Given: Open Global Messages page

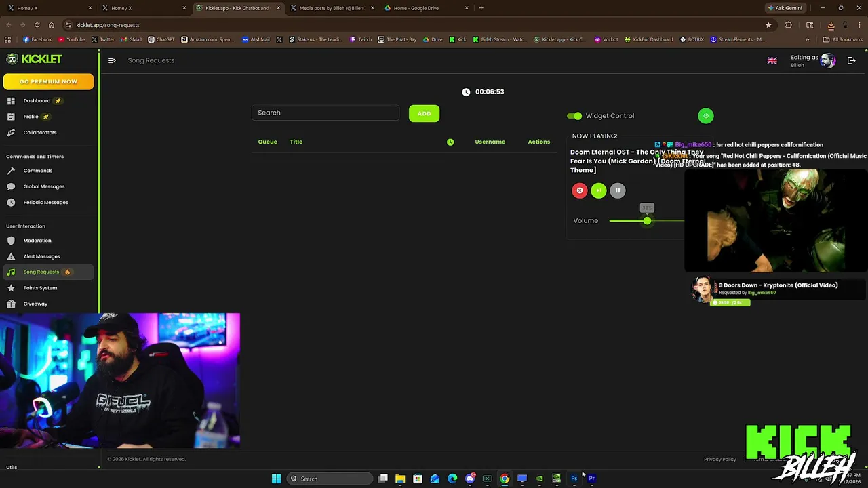Looking at the screenshot, I should 44,186.
